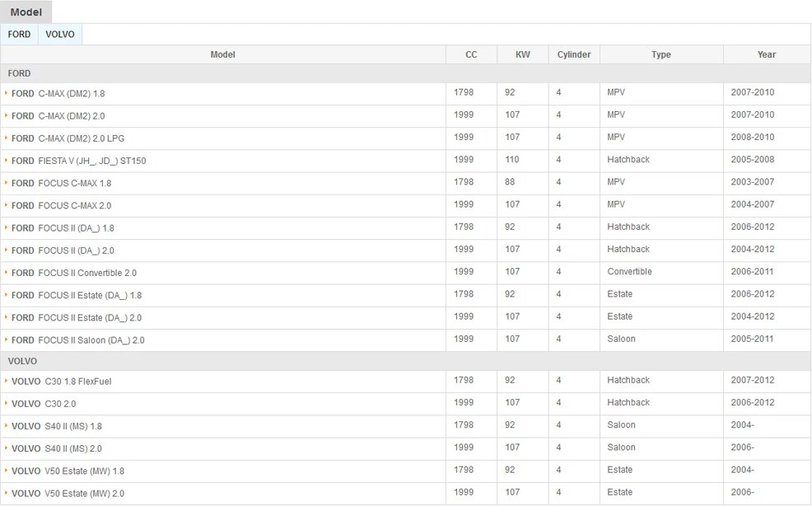Screen dimensions: 812x506
Task: Open FORD FOCUS C-MAX 2.0 model link
Action: [x=61, y=206]
